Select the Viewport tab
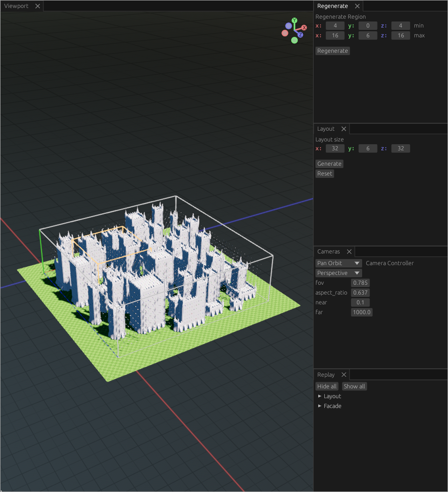448x492 pixels. pyautogui.click(x=16, y=6)
